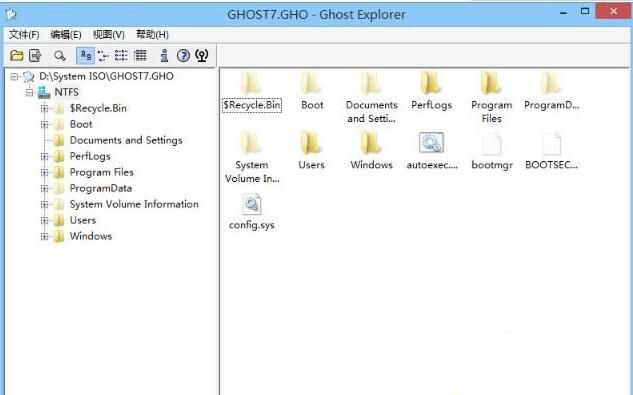Open the 编辑(E) menu
The image size is (633, 395).
click(x=66, y=35)
